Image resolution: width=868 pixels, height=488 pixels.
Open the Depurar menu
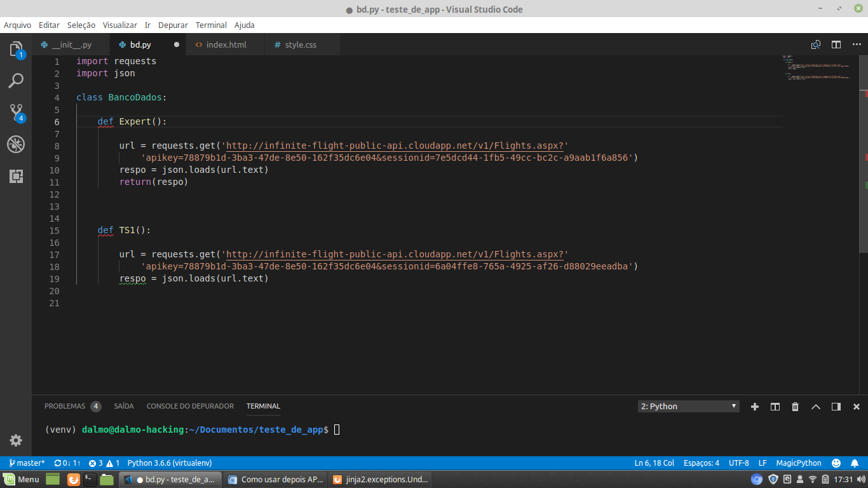[x=173, y=25]
